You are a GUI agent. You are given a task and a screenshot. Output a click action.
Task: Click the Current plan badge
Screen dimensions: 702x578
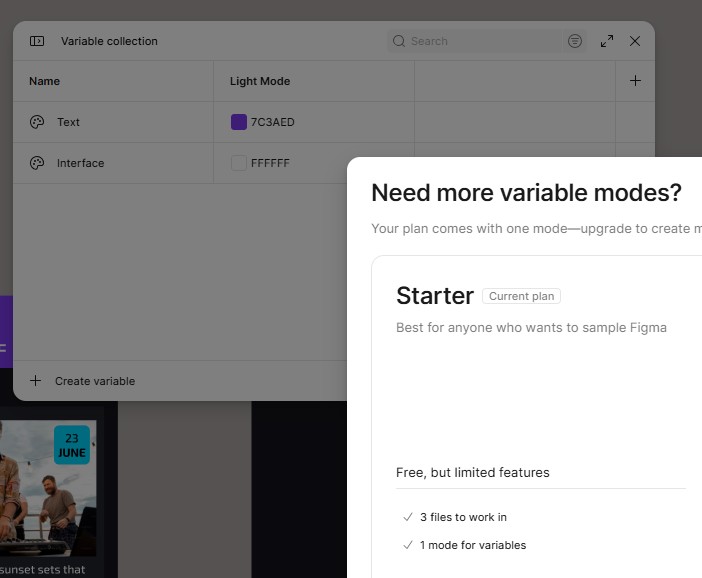[x=521, y=296]
